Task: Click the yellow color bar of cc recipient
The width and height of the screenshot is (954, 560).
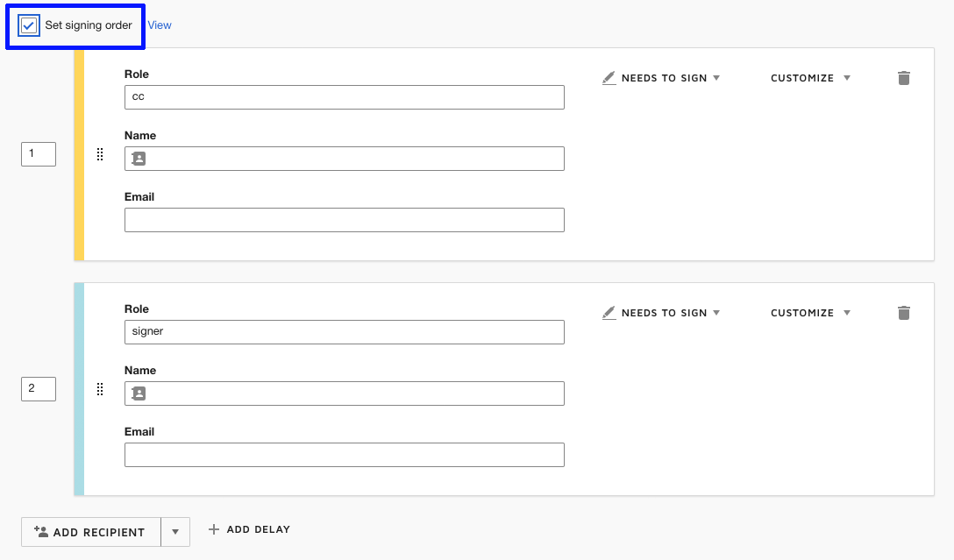Action: click(x=79, y=155)
